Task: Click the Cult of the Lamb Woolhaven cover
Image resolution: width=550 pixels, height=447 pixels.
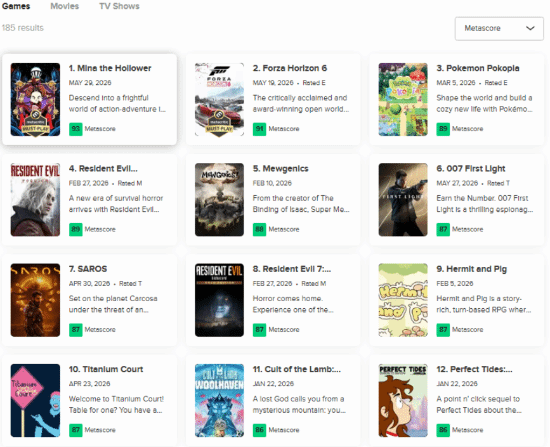Action: pyautogui.click(x=219, y=400)
